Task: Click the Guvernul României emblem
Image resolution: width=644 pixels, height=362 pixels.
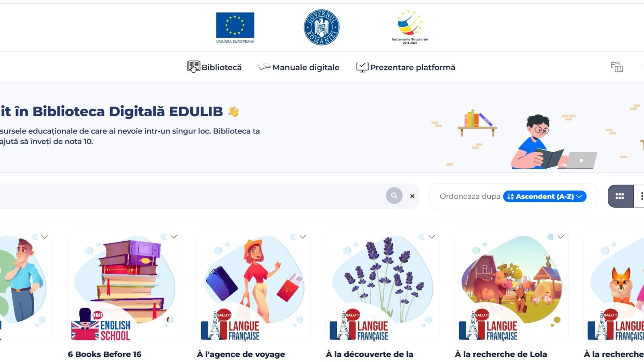Action: [x=321, y=27]
